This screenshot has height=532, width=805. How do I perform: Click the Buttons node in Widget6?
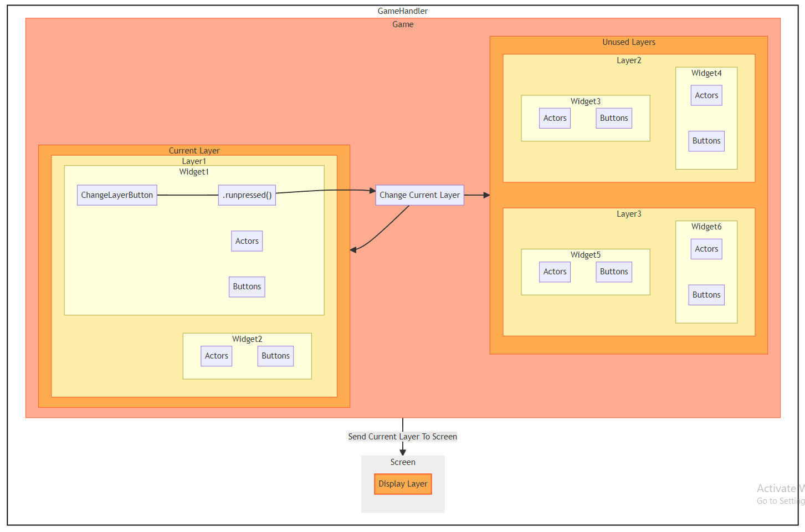pyautogui.click(x=706, y=295)
